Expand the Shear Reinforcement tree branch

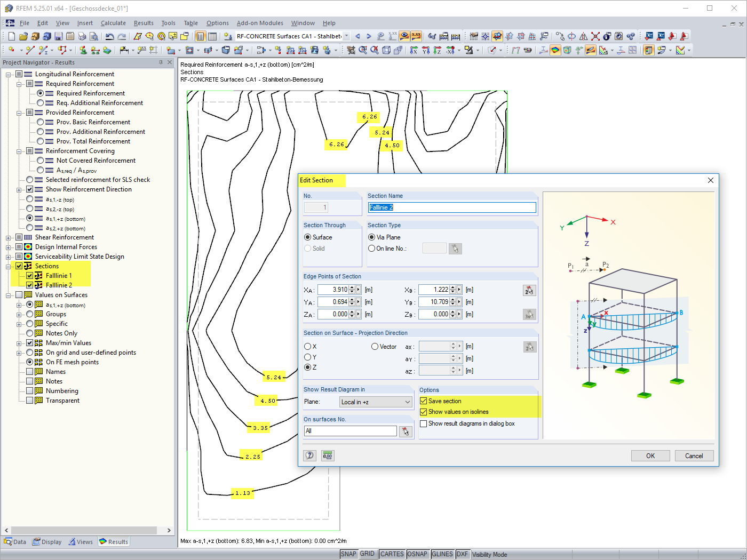pyautogui.click(x=8, y=237)
